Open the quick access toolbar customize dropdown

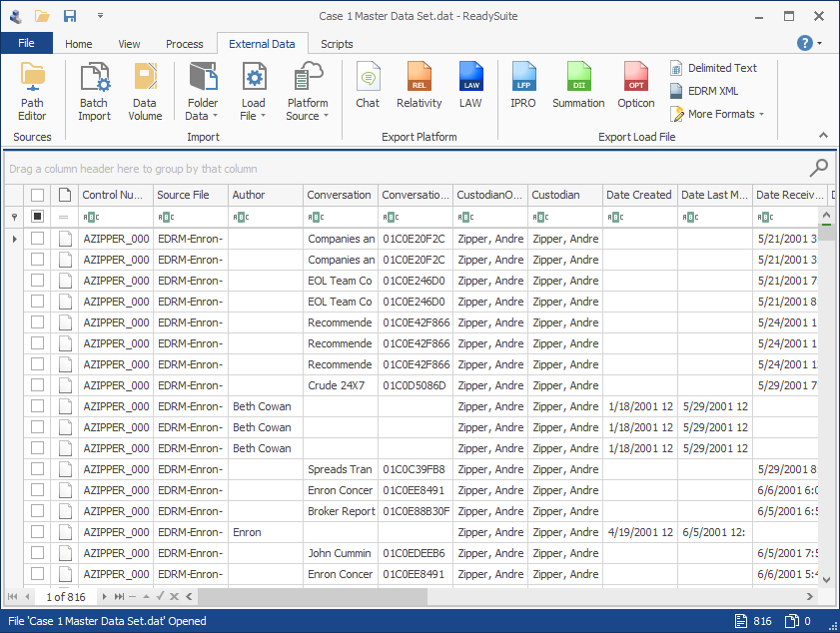tap(100, 16)
